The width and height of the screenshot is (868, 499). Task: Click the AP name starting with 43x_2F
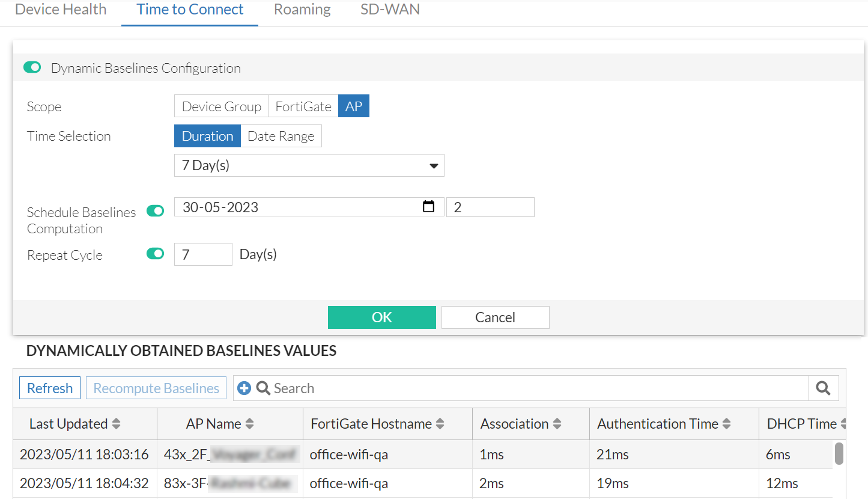point(231,455)
